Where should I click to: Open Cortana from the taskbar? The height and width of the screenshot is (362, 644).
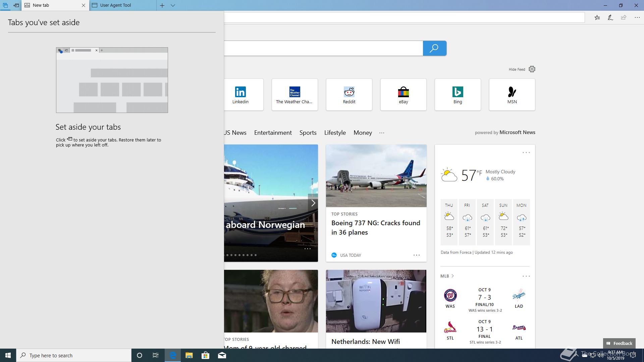pyautogui.click(x=140, y=355)
